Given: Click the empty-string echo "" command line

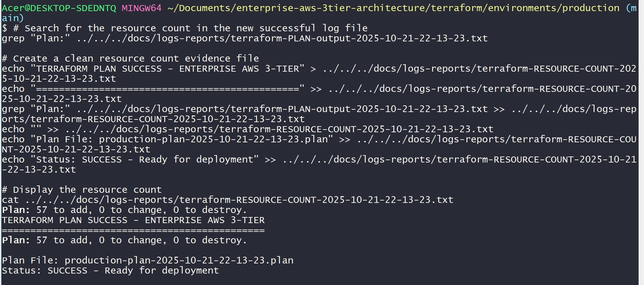Looking at the screenshot, I should (x=247, y=129).
